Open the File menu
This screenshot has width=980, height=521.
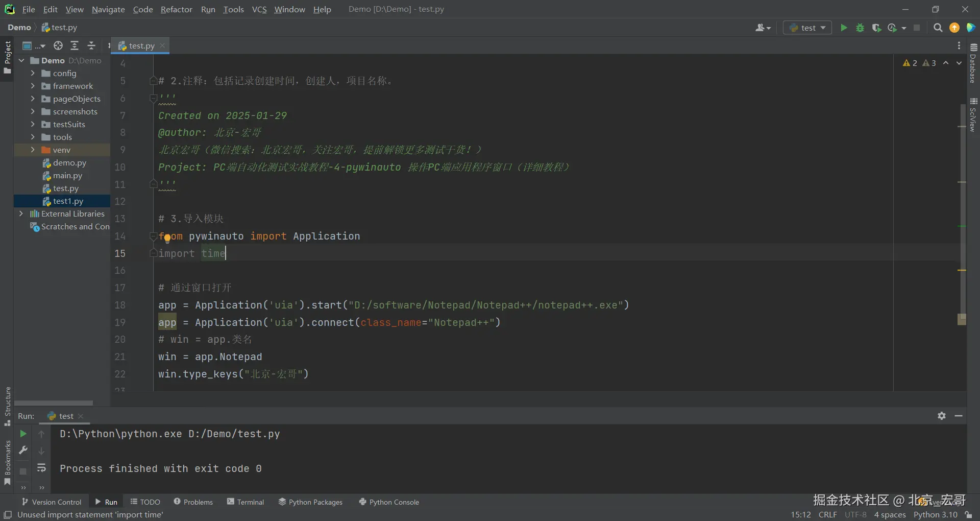[29, 9]
